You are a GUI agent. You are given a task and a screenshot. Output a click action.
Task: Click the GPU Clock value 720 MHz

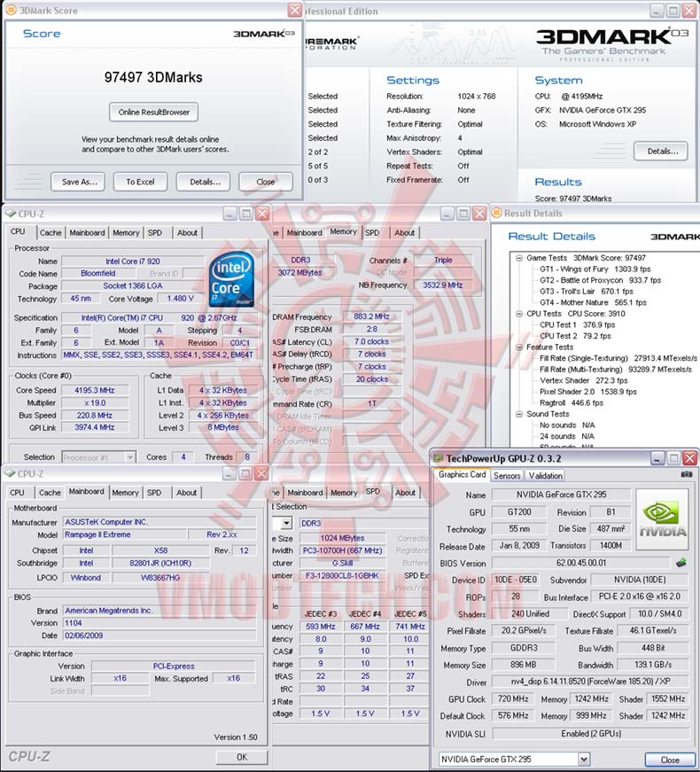tap(513, 699)
